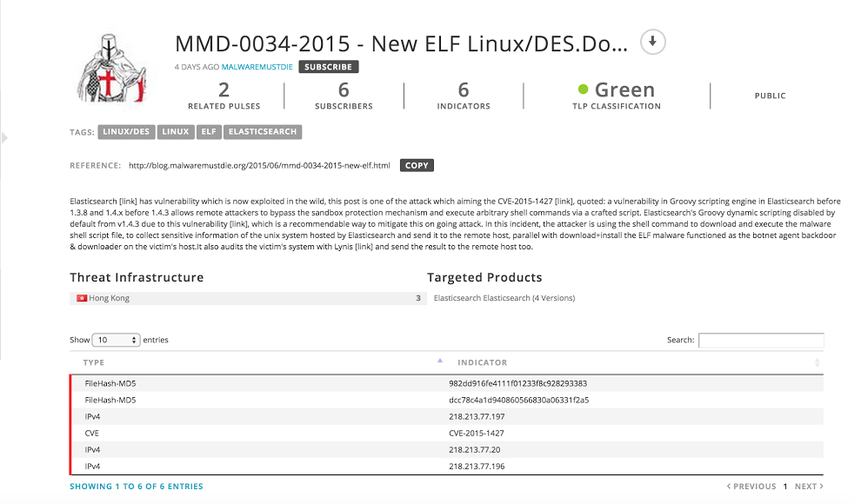
Task: Focus the indicator Search field
Action: (761, 340)
